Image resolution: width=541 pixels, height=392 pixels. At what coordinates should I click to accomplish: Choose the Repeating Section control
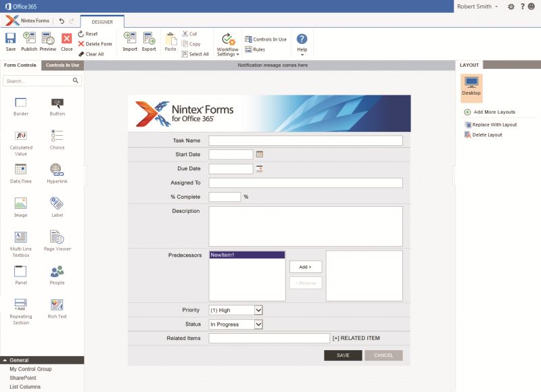coord(21,311)
